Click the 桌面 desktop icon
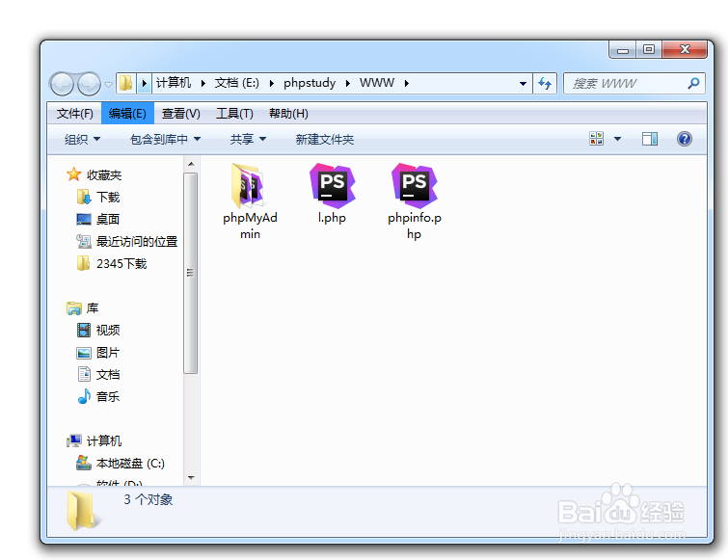 84,219
